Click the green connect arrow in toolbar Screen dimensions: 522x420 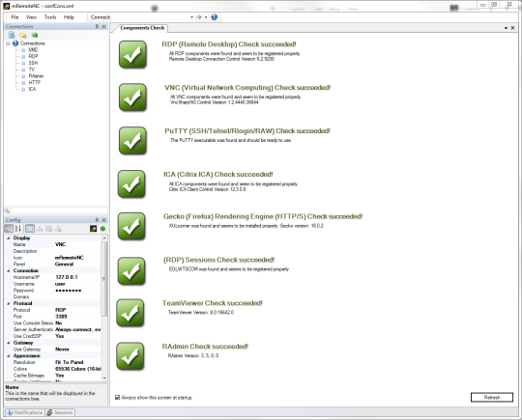tap(199, 17)
